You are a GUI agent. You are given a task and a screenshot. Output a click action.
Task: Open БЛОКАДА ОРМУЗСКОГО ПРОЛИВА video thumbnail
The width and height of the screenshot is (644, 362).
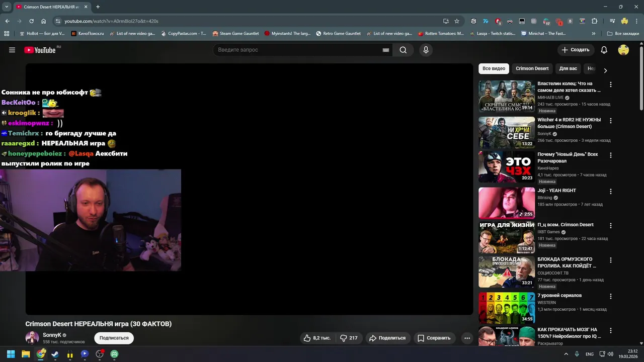tap(507, 272)
